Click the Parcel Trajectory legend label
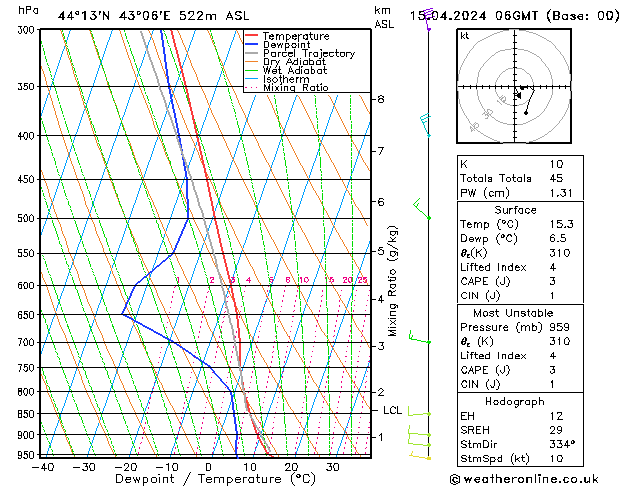This screenshot has width=629, height=486. point(309,53)
